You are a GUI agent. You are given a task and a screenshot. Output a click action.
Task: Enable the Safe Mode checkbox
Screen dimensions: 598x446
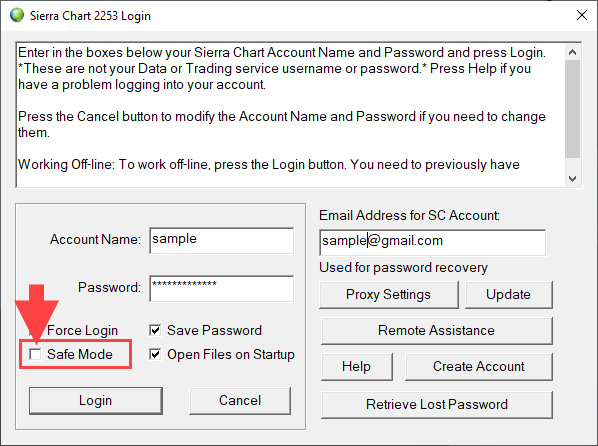pos(35,354)
